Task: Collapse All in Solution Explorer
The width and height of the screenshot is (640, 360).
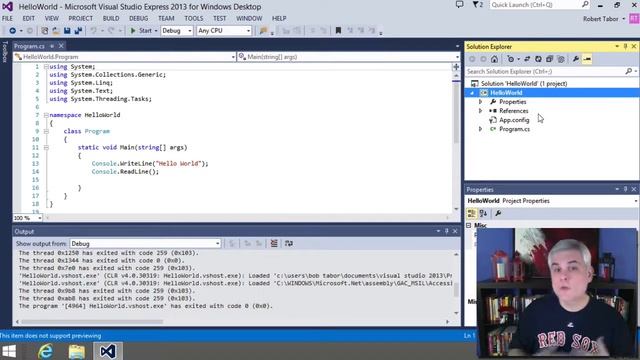Action: pyautogui.click(x=549, y=59)
